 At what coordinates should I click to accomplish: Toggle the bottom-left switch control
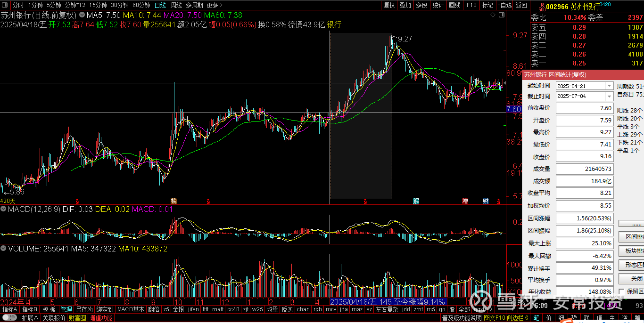click(x=10, y=318)
